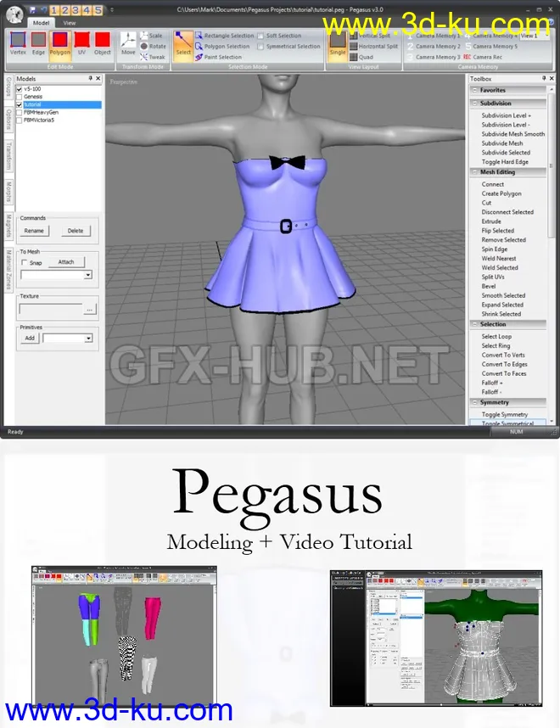The height and width of the screenshot is (728, 560).
Task: Choose Paint Selection mode
Action: [x=218, y=57]
